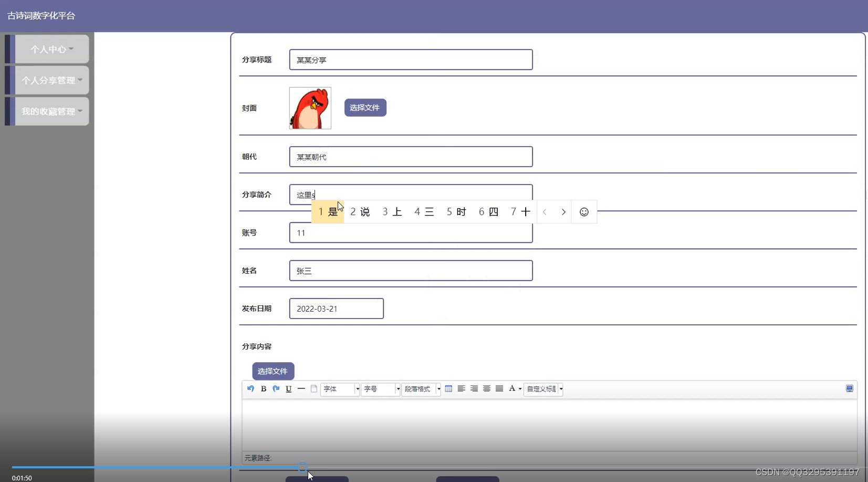Justify text in the editor
Screen dimensions: 868x482
click(499, 389)
